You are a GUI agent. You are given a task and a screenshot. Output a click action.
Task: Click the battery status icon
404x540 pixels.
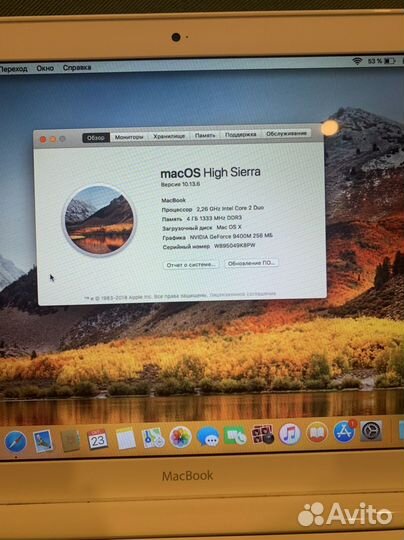(390, 61)
